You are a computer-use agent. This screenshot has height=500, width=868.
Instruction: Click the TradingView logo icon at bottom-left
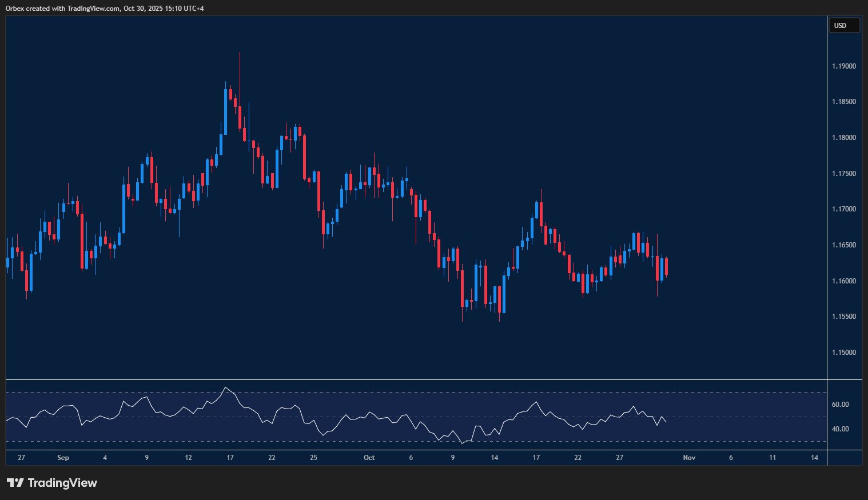[x=15, y=483]
